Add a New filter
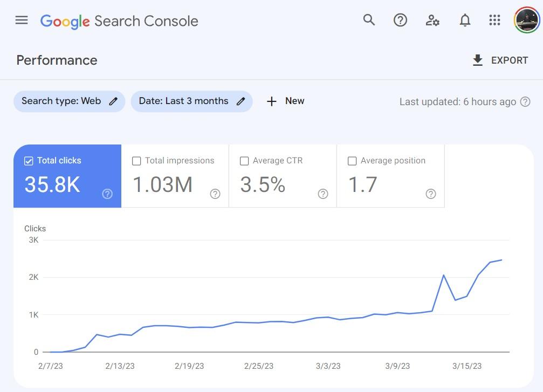543x392 pixels. pyautogui.click(x=286, y=101)
